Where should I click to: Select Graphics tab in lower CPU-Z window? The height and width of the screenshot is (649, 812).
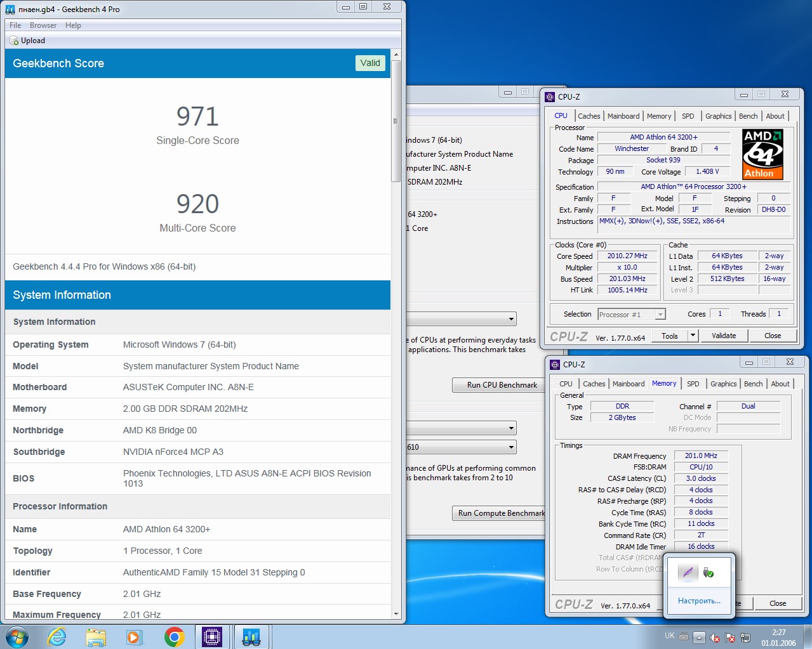click(723, 384)
